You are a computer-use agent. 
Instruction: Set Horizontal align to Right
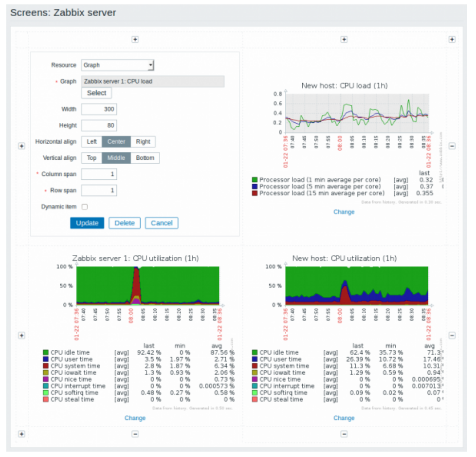pyautogui.click(x=143, y=142)
